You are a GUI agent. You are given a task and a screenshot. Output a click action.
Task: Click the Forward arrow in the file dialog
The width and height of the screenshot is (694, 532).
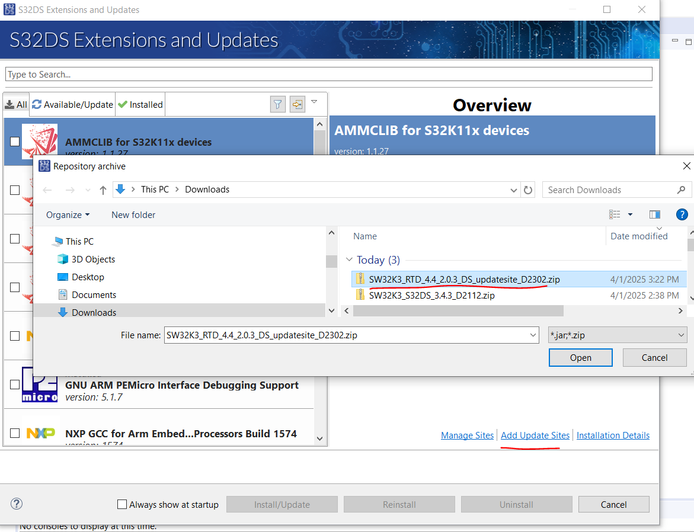[x=70, y=190]
